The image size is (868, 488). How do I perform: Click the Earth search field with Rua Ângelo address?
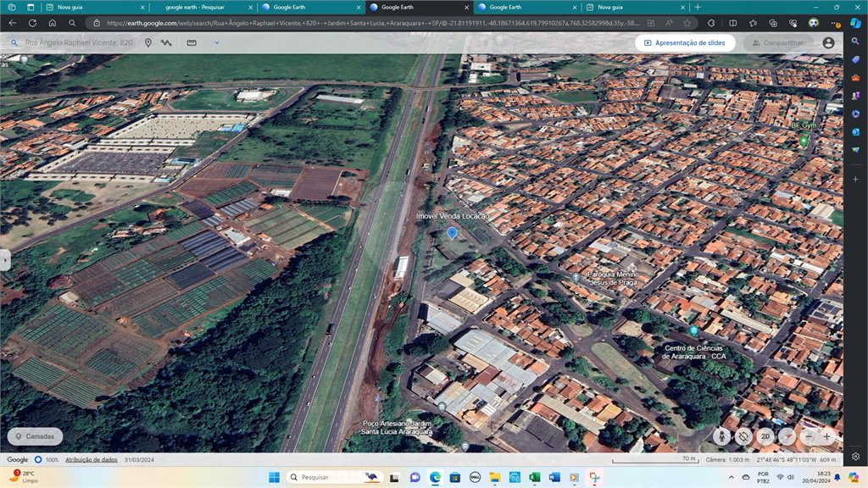pos(79,42)
